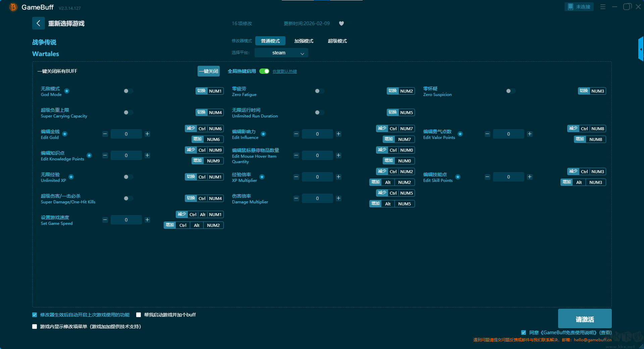
Task: Click the NUM4 hotkey for Super Carrying Capacity
Action: (215, 112)
